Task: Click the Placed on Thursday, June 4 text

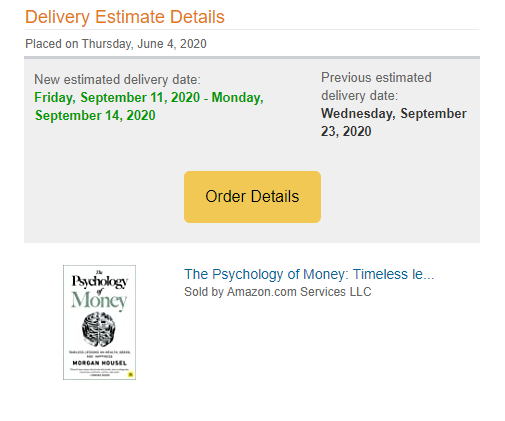Action: pyautogui.click(x=116, y=44)
